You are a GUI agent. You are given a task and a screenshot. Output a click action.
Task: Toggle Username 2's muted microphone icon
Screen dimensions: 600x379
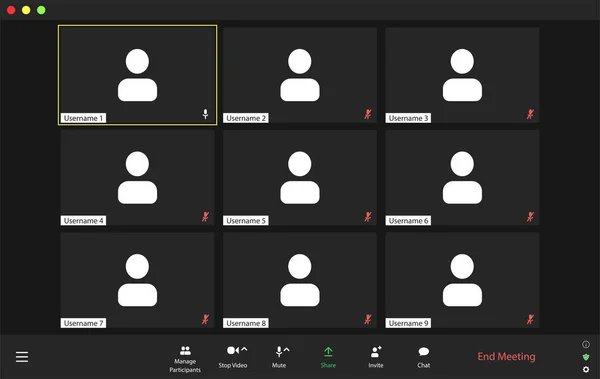click(368, 114)
